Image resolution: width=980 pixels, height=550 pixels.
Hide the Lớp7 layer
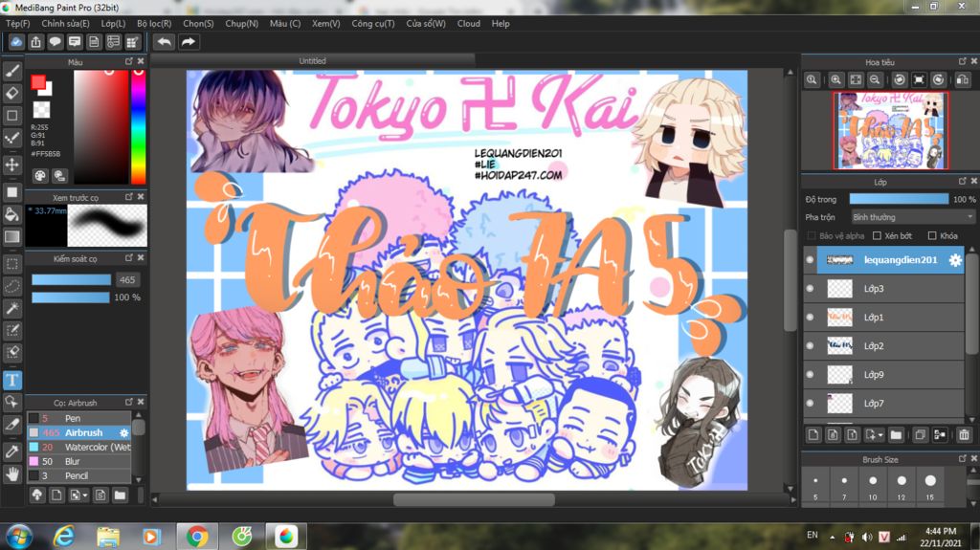point(810,403)
